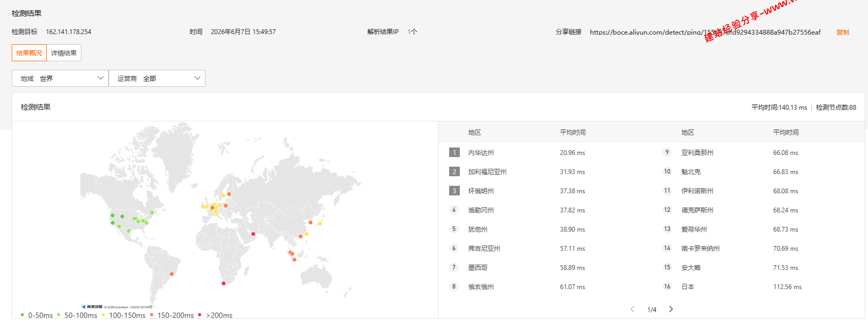Select the 安大略 region name
The width and height of the screenshot is (868, 320).
(691, 267)
